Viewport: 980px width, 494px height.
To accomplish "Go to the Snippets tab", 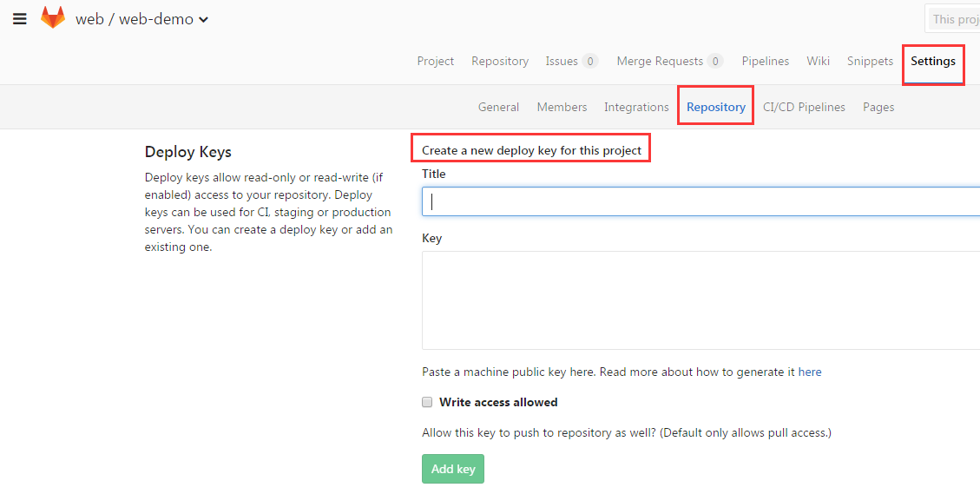I will pyautogui.click(x=870, y=62).
